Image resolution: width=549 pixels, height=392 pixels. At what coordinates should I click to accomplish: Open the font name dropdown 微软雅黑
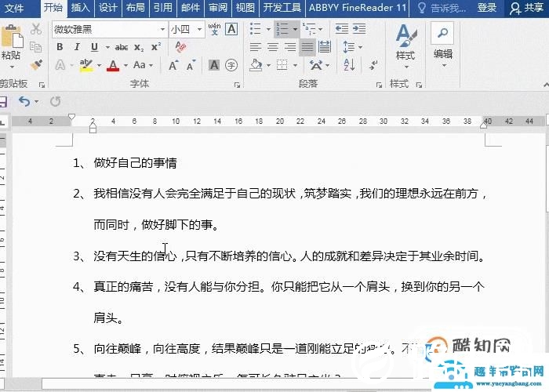162,30
